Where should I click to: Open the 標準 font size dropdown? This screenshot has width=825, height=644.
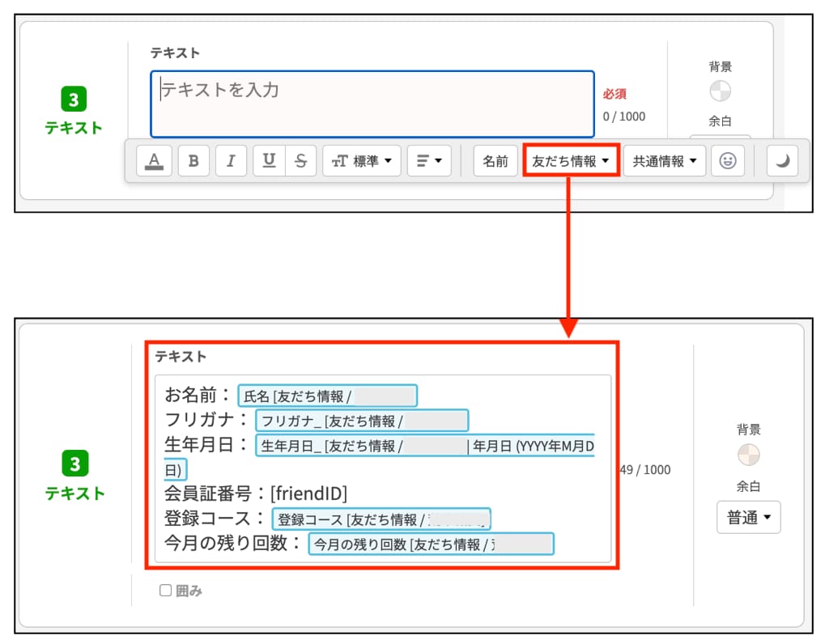click(362, 161)
